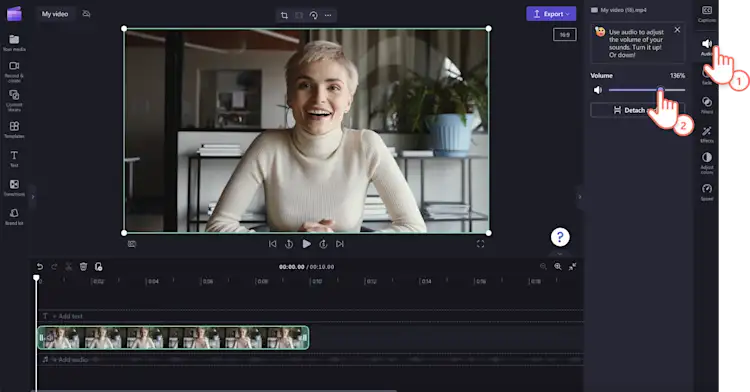Click the volume slider track

coord(647,90)
